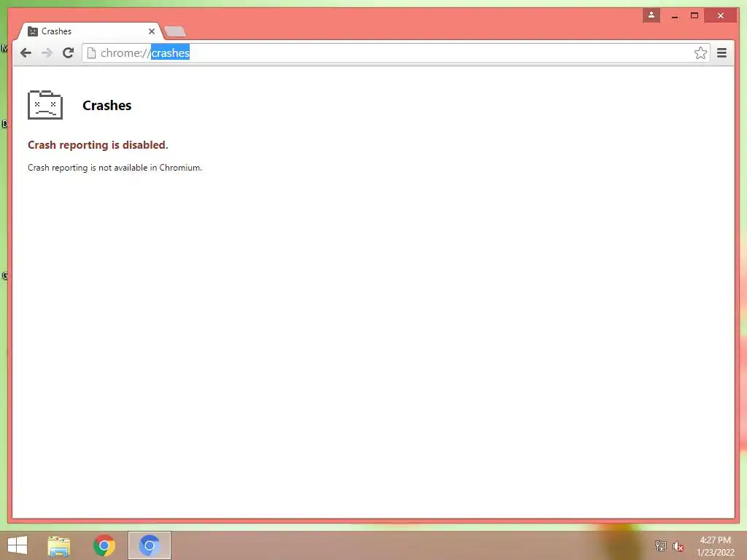Open the network icon in the system tray
This screenshot has width=747, height=560.
tap(660, 545)
